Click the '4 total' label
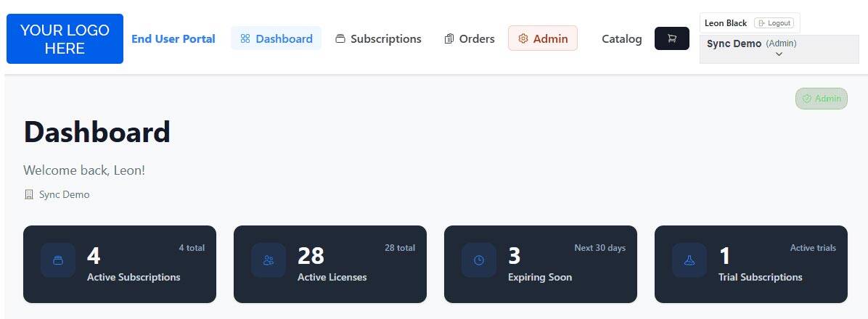 pos(192,248)
